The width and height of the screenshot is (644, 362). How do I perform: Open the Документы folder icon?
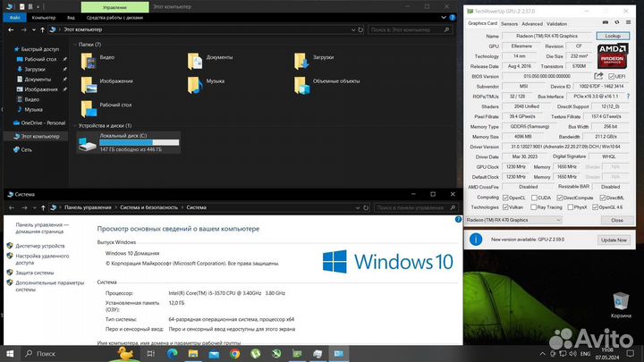click(x=195, y=61)
